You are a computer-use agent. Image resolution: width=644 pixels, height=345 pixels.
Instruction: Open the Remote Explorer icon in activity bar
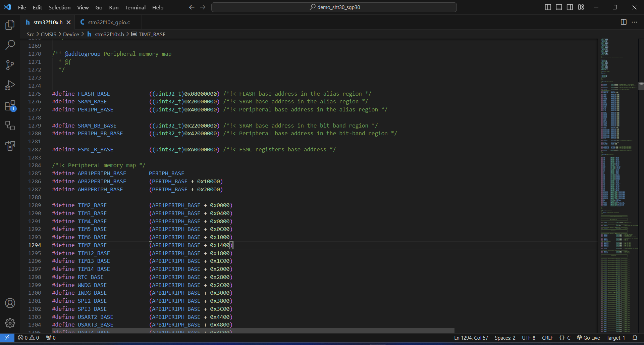[10, 126]
